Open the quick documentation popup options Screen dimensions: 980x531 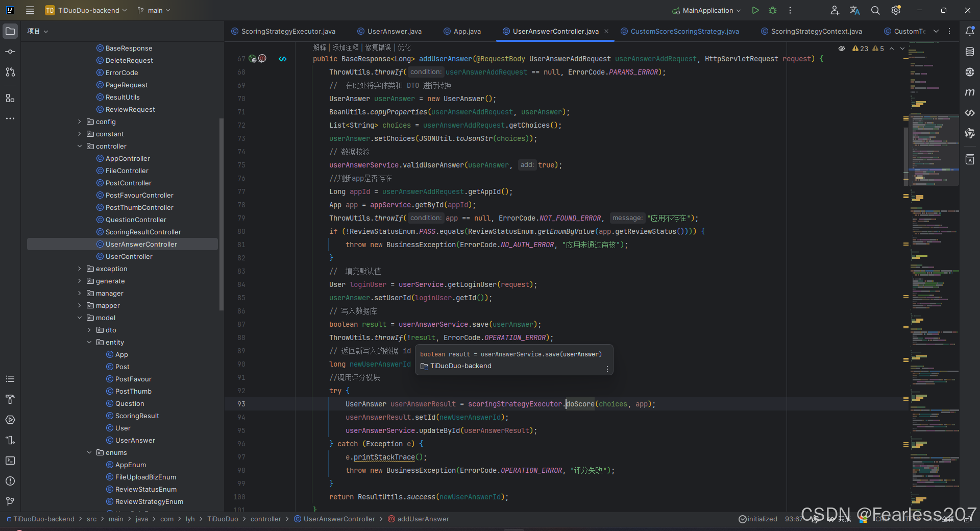tap(607, 369)
